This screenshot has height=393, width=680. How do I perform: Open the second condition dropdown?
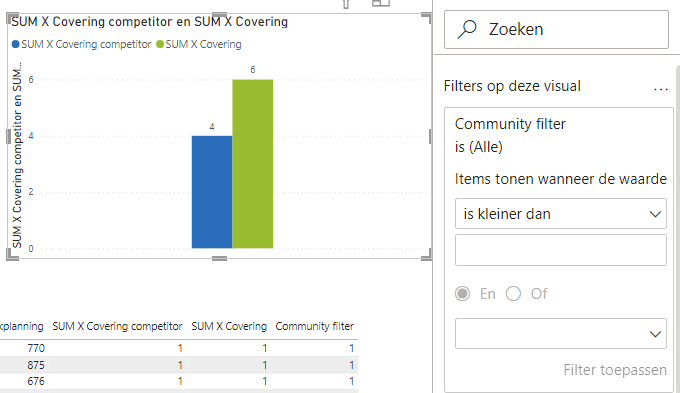(x=560, y=334)
